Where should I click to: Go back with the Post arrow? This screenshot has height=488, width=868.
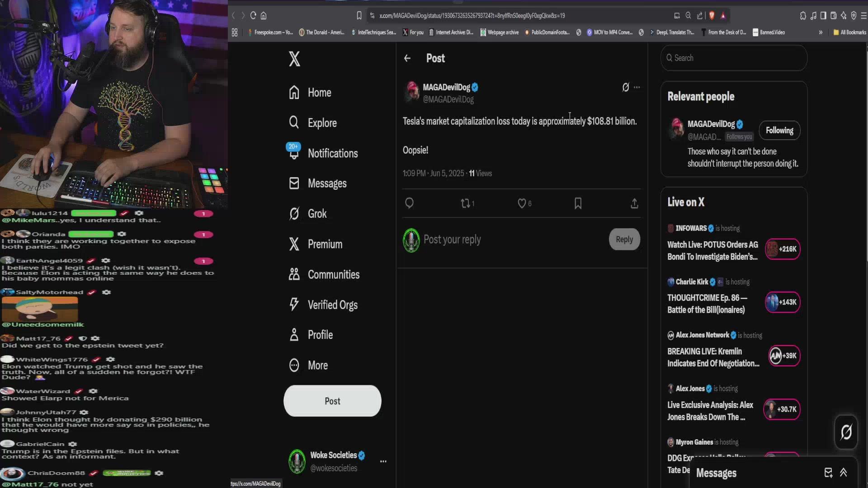point(407,58)
